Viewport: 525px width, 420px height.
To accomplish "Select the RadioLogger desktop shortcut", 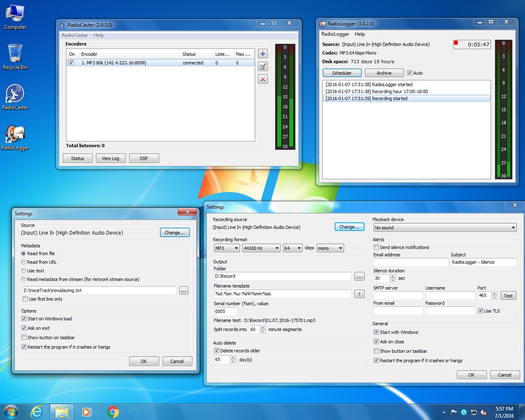I will click(x=15, y=137).
